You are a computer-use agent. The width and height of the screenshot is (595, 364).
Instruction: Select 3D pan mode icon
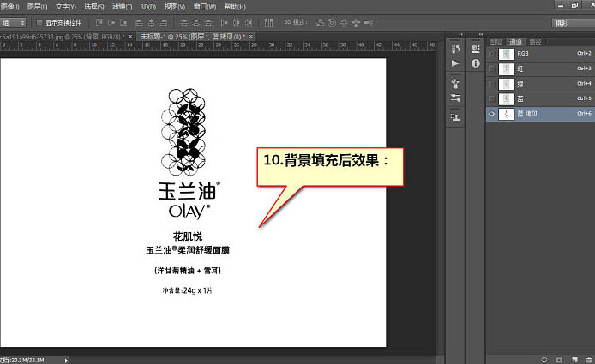344,23
